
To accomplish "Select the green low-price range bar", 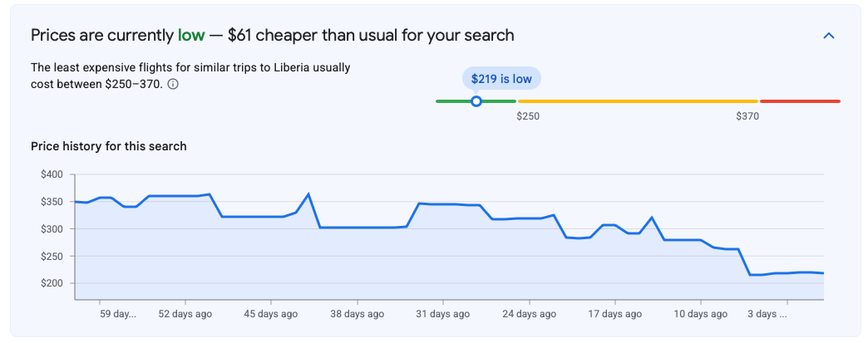I will [476, 101].
